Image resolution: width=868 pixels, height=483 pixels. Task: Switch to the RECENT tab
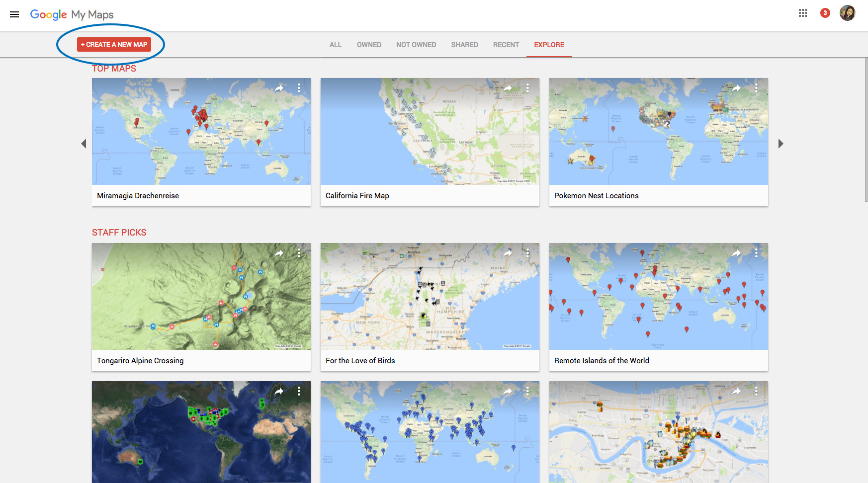click(x=506, y=45)
